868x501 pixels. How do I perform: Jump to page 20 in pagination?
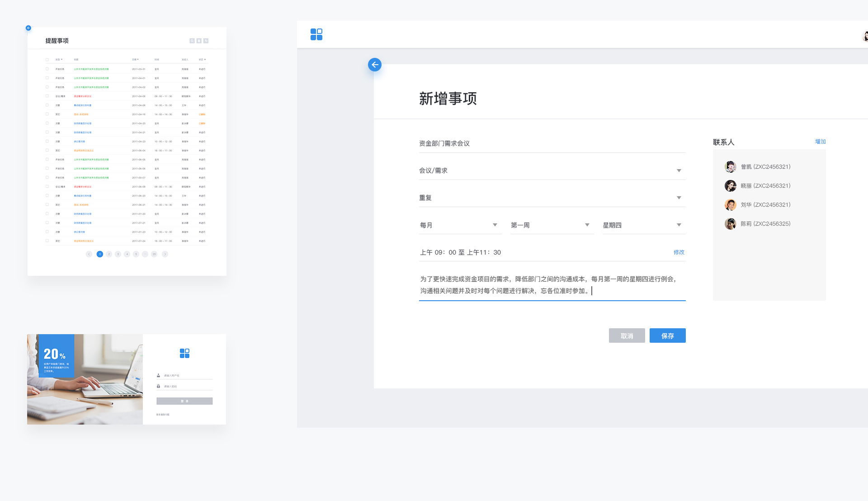tap(154, 254)
